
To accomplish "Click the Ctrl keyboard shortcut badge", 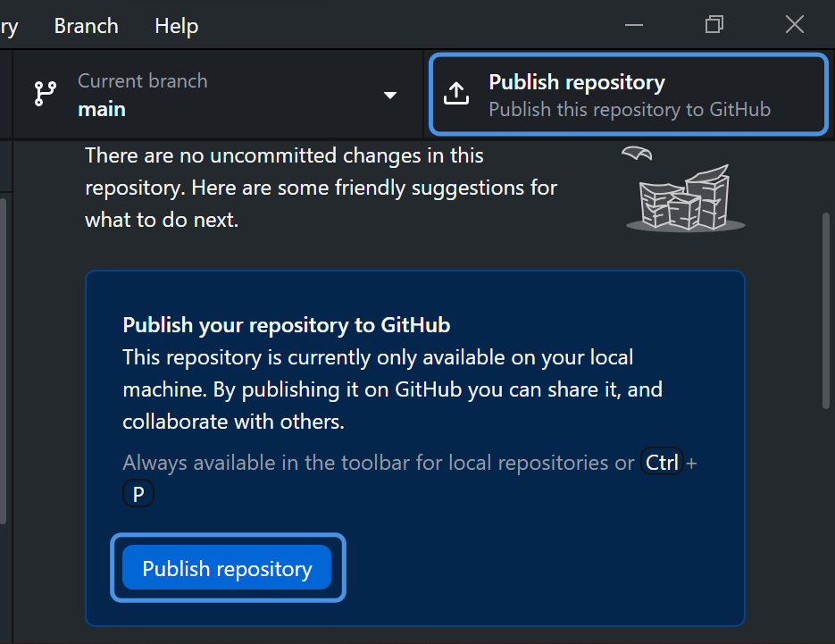I will tap(662, 463).
